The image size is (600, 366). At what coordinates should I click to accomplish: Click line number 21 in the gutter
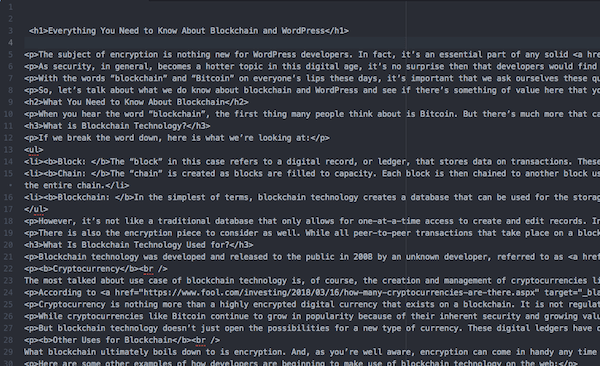click(x=8, y=257)
